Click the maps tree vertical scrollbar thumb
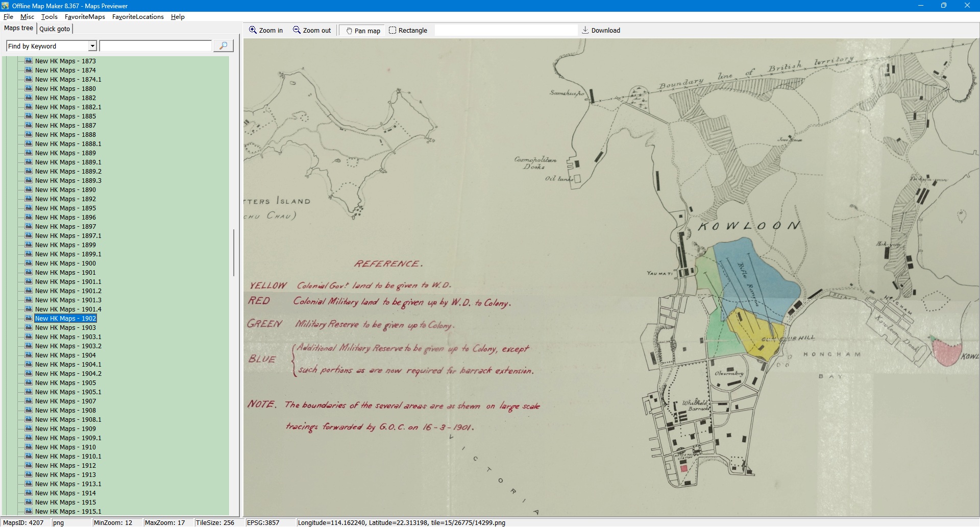Viewport: 980px width, 527px height. click(x=234, y=253)
